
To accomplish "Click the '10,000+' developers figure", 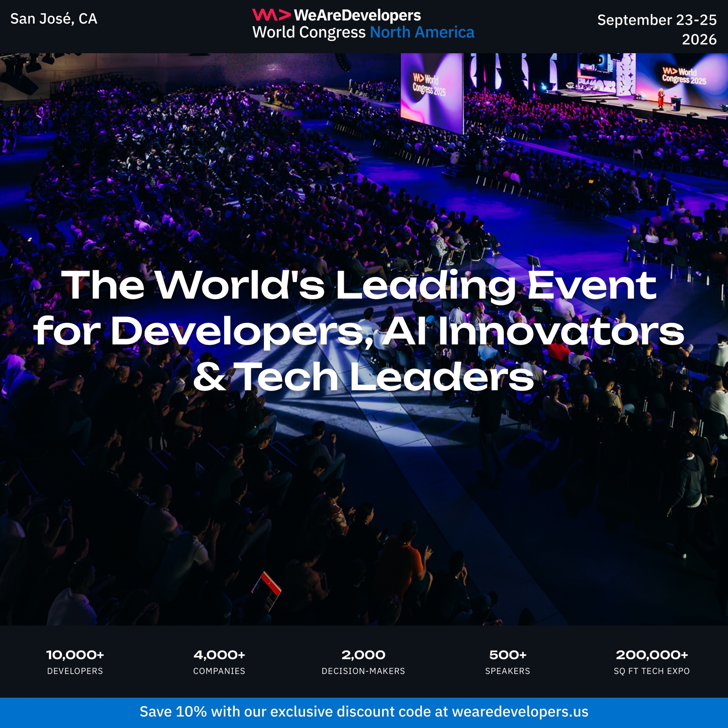I will [75, 655].
